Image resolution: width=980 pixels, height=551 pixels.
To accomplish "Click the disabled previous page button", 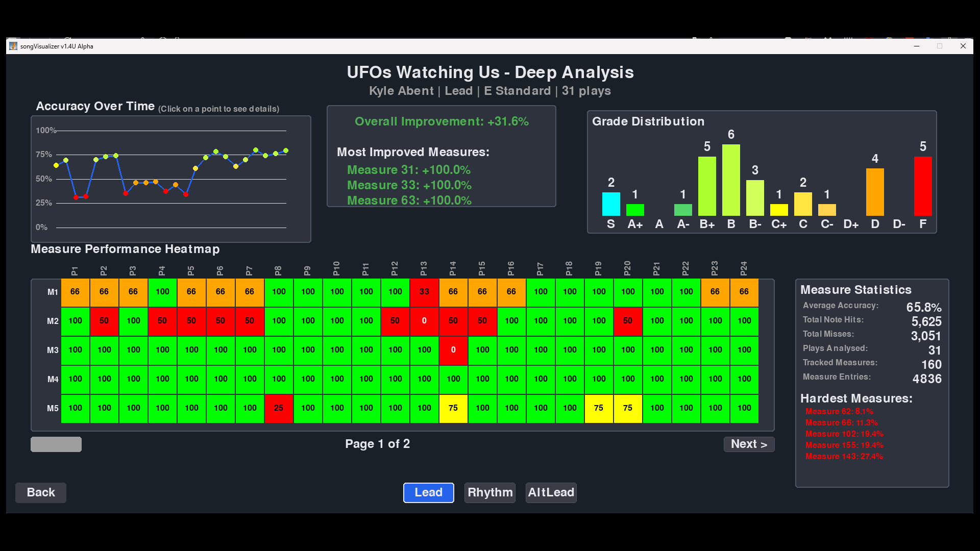I will 56,444.
